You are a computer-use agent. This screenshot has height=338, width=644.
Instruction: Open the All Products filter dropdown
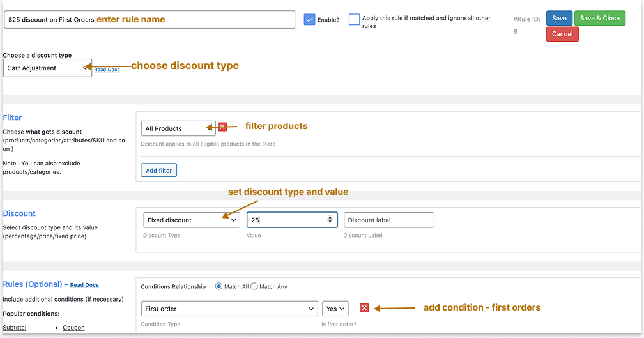coord(178,128)
